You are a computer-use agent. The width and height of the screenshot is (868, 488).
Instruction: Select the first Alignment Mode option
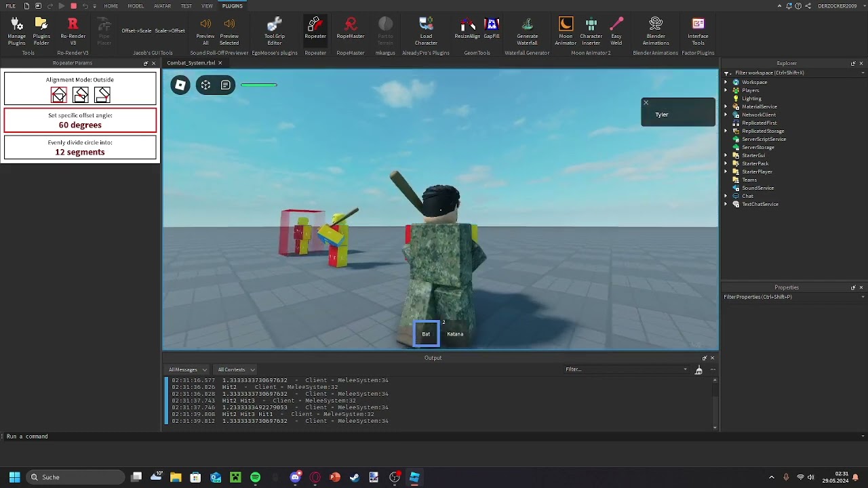click(59, 95)
